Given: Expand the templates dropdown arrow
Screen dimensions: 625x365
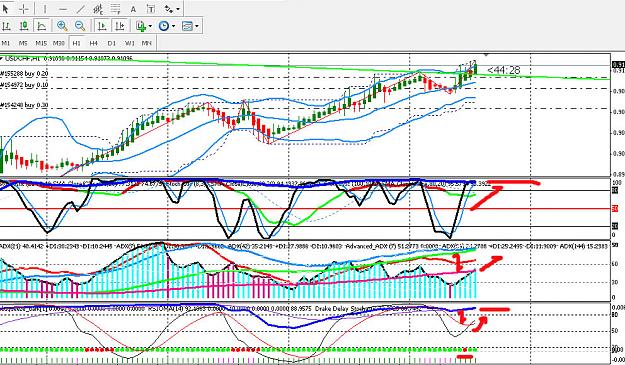Looking at the screenshot, I should (x=197, y=26).
